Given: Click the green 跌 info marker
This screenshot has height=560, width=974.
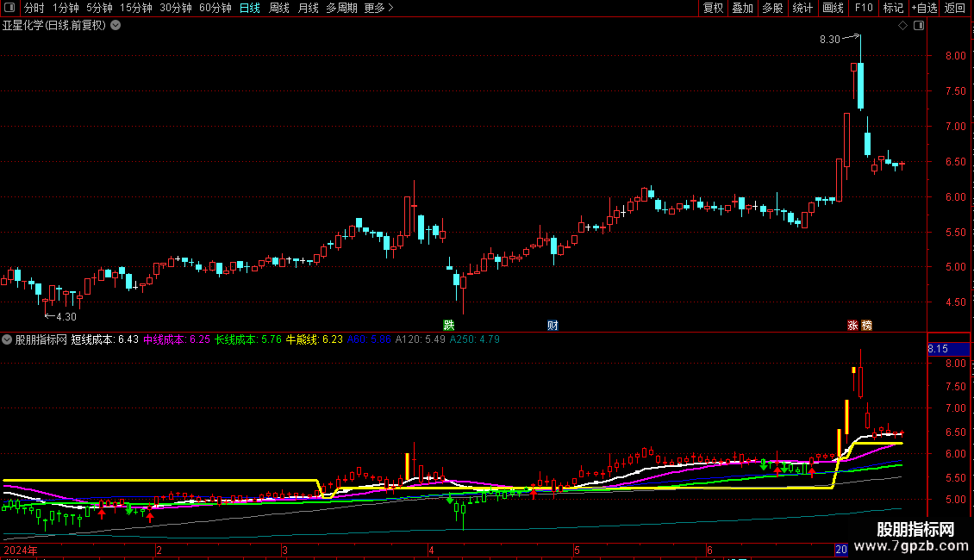Looking at the screenshot, I should 448,326.
